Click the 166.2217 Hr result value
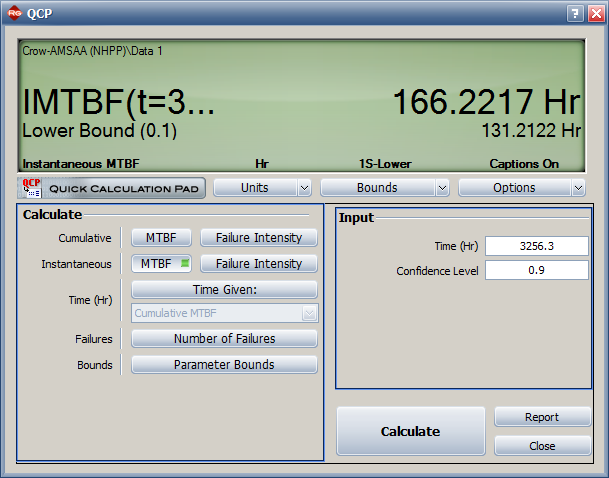The width and height of the screenshot is (609, 478). tap(487, 102)
